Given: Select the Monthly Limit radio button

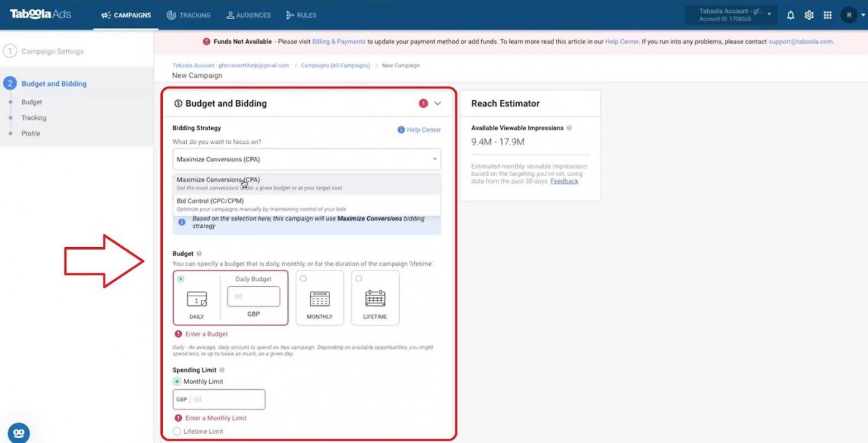Looking at the screenshot, I should click(x=177, y=381).
